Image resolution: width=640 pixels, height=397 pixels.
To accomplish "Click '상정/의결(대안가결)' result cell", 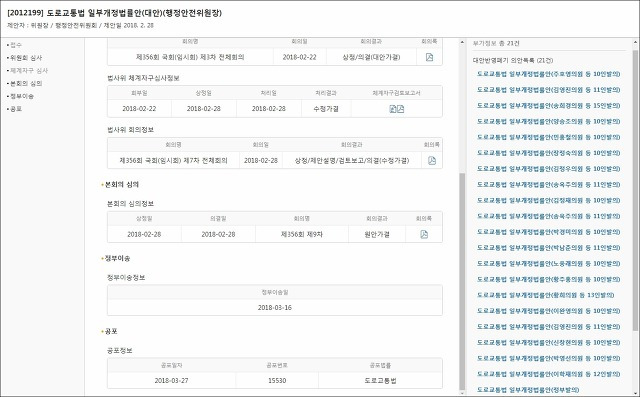I will tap(371, 57).
